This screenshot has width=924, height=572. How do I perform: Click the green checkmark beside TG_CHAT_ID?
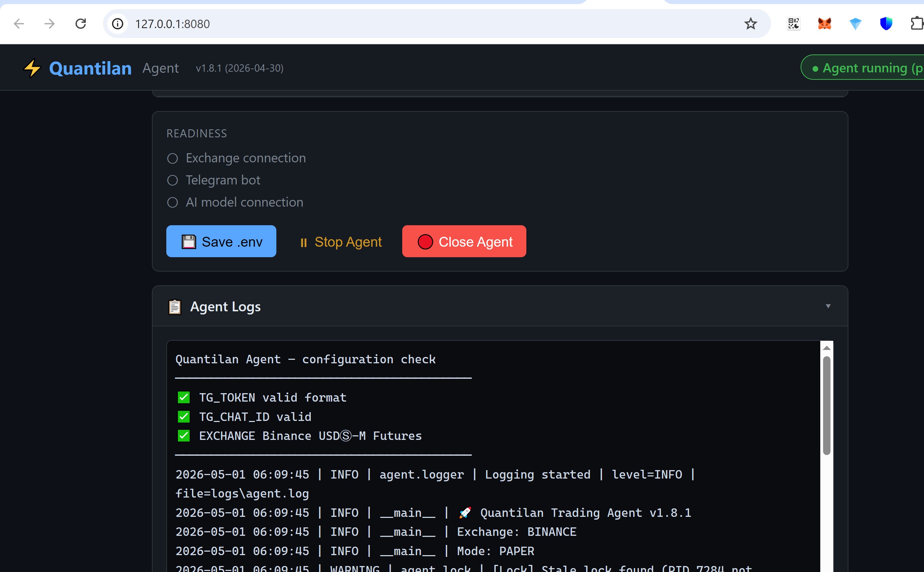point(184,416)
